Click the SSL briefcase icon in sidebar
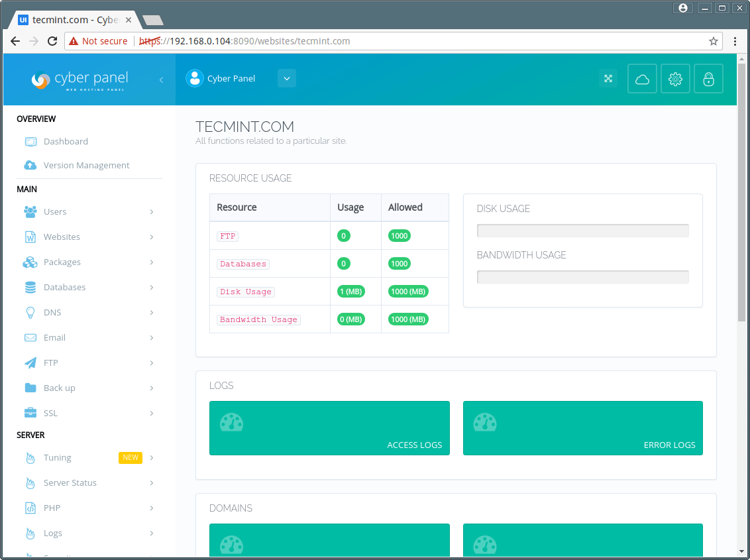Screen dimensions: 750x560 [x=30, y=413]
